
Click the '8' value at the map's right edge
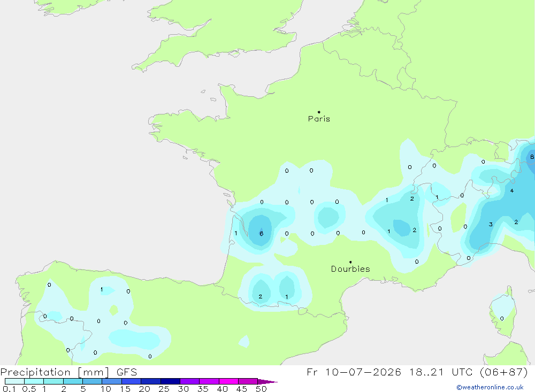point(532,157)
